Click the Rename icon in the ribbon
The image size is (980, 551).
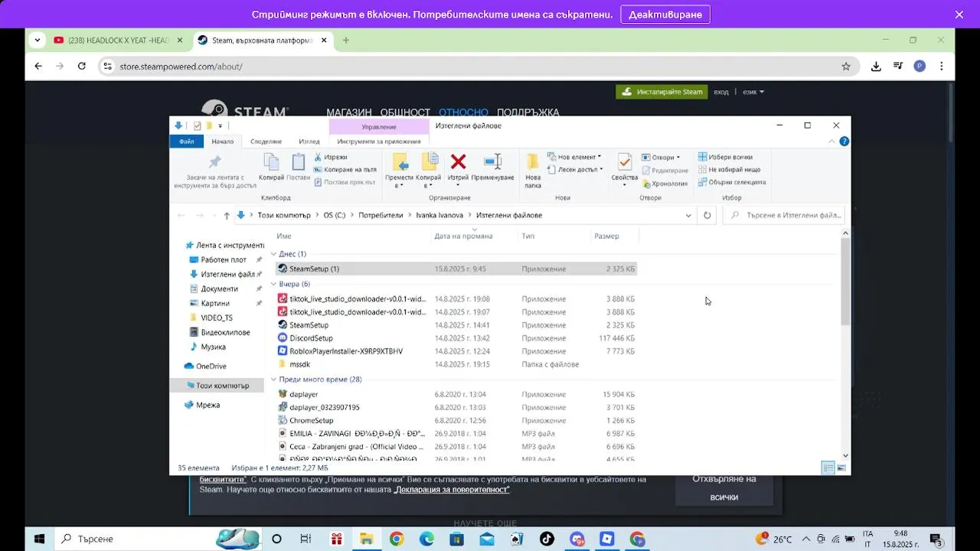[492, 161]
